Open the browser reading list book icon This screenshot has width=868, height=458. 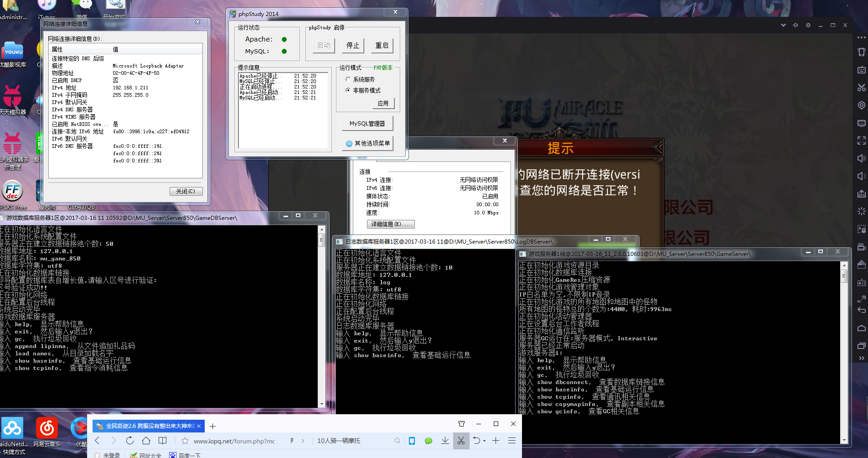click(x=162, y=441)
